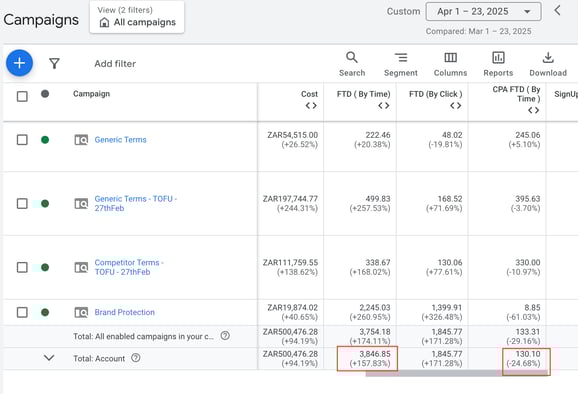Open the Apr 1 – 23, 2025 date dropdown
Viewport: 578px width, 394px height.
point(483,11)
